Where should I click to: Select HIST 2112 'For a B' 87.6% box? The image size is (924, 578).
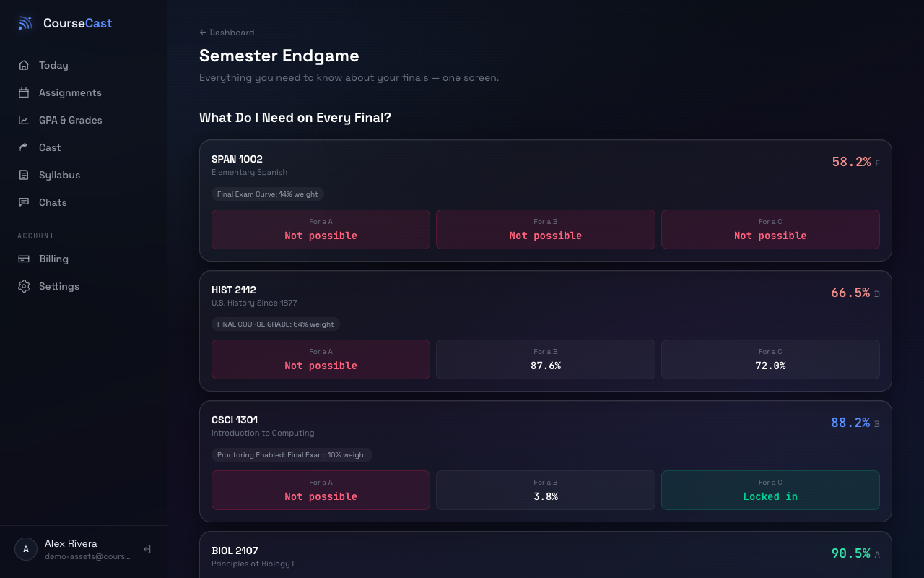pos(546,359)
